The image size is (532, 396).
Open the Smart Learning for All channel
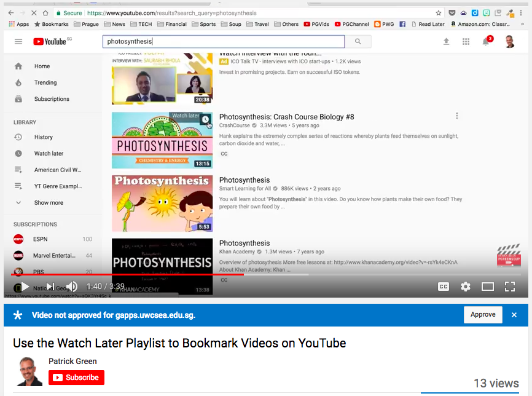(x=245, y=189)
